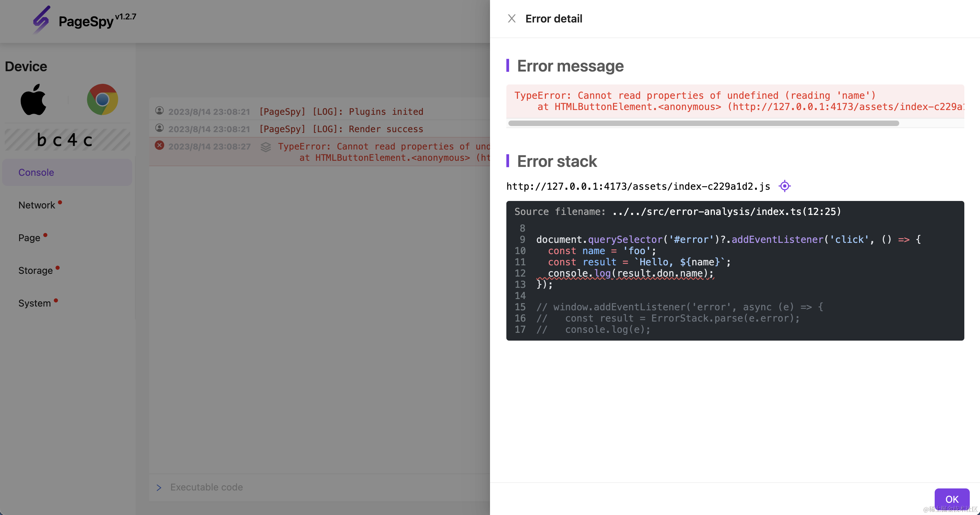Screen dimensions: 980x515
Task: Go to the System tab
Action: click(x=34, y=303)
